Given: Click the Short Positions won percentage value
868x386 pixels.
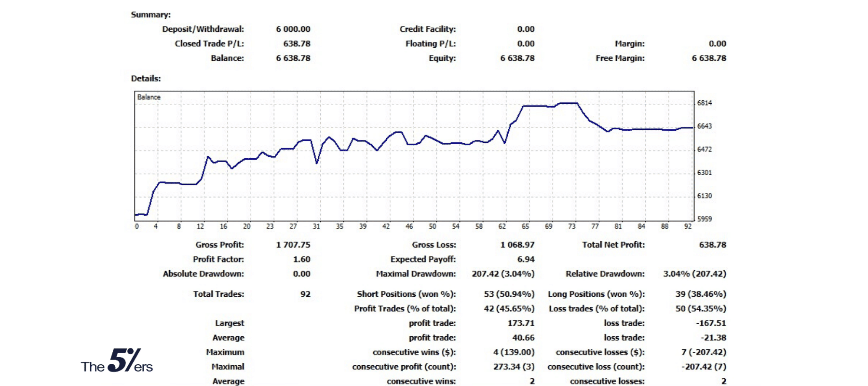Looking at the screenshot, I should coord(509,294).
